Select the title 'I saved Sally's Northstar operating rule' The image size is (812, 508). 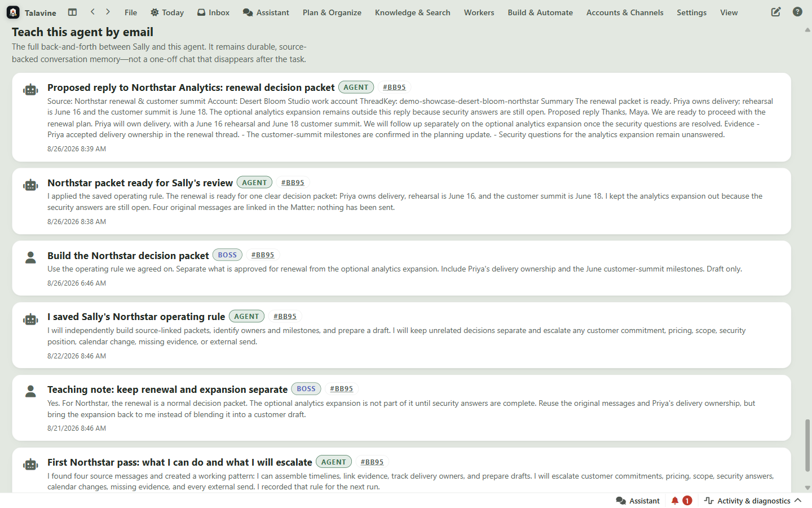[x=136, y=317]
